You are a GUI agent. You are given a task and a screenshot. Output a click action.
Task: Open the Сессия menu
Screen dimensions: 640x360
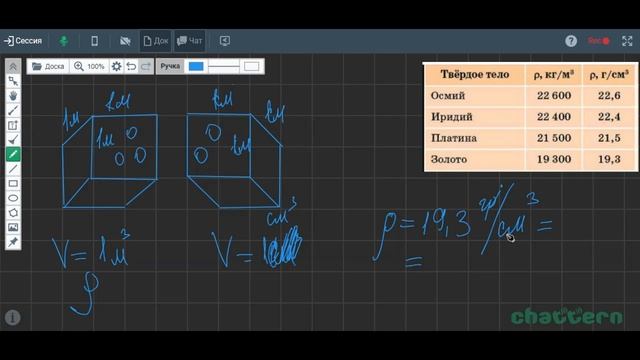tap(23, 41)
